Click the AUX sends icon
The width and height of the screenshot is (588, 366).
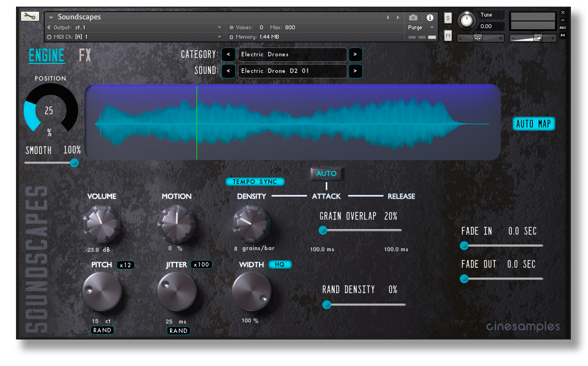coord(562,27)
